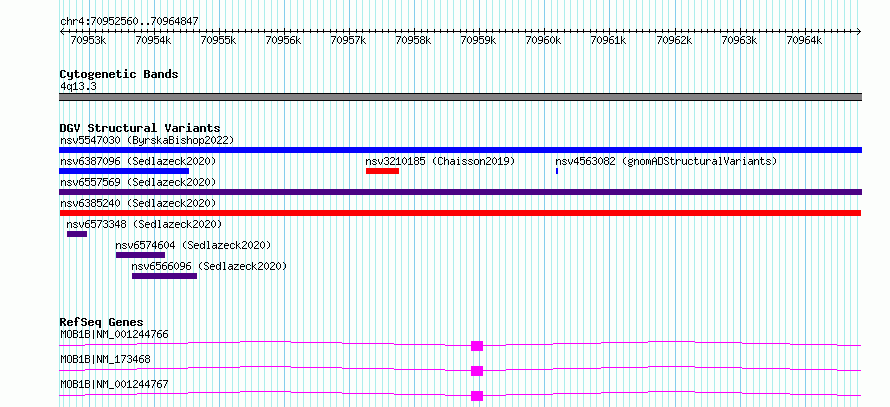Click the 70954k ruler tick label

tap(153, 41)
